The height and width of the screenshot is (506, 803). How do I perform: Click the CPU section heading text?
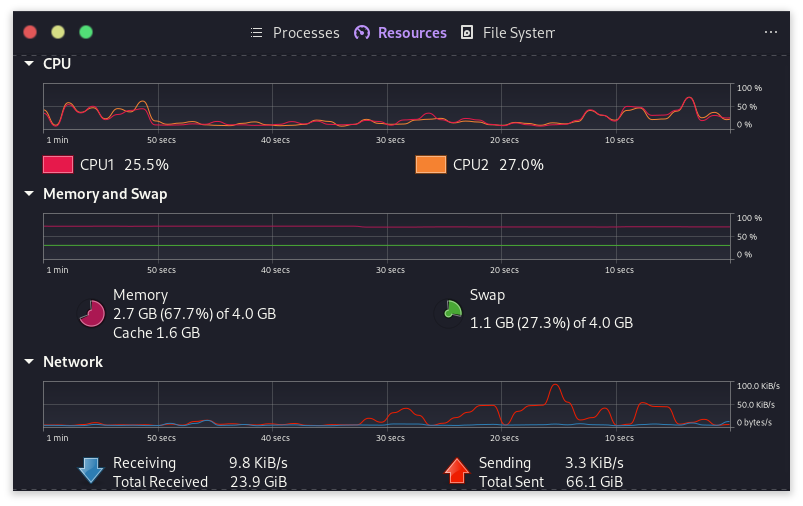[x=57, y=64]
